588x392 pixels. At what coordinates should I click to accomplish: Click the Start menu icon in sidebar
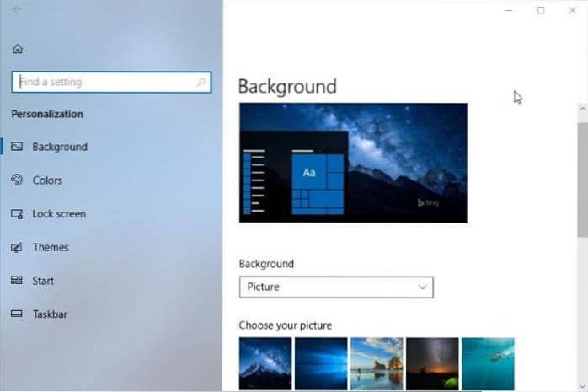tap(17, 281)
